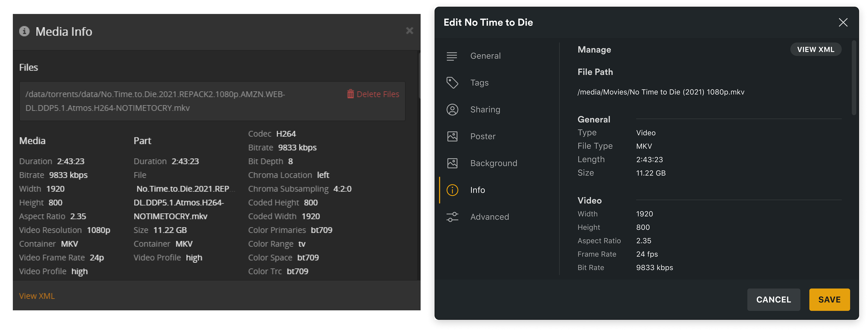Click the Poster image icon in sidebar

452,136
